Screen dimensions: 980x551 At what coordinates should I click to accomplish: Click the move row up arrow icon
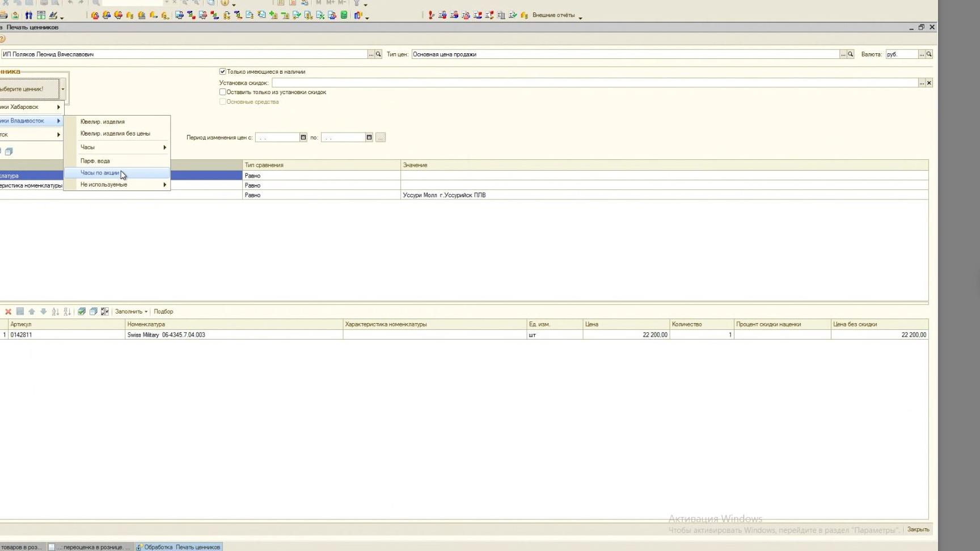point(32,311)
